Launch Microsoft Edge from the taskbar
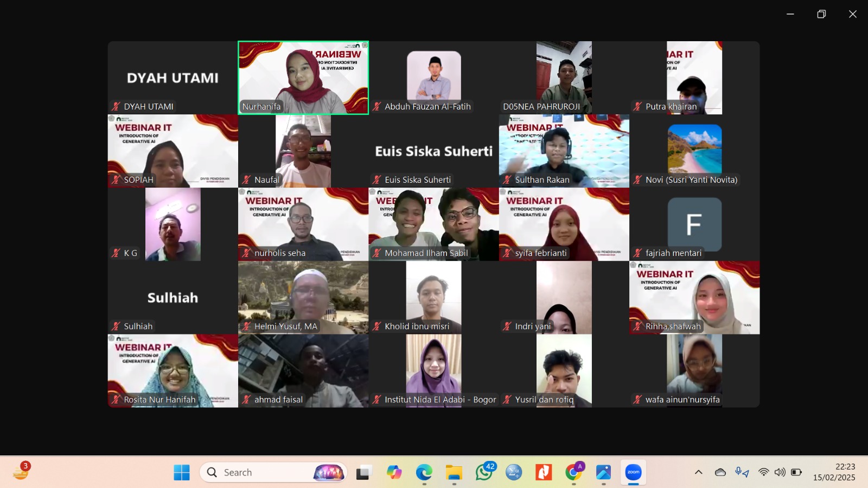Screen dimensions: 868x488 click(424, 472)
